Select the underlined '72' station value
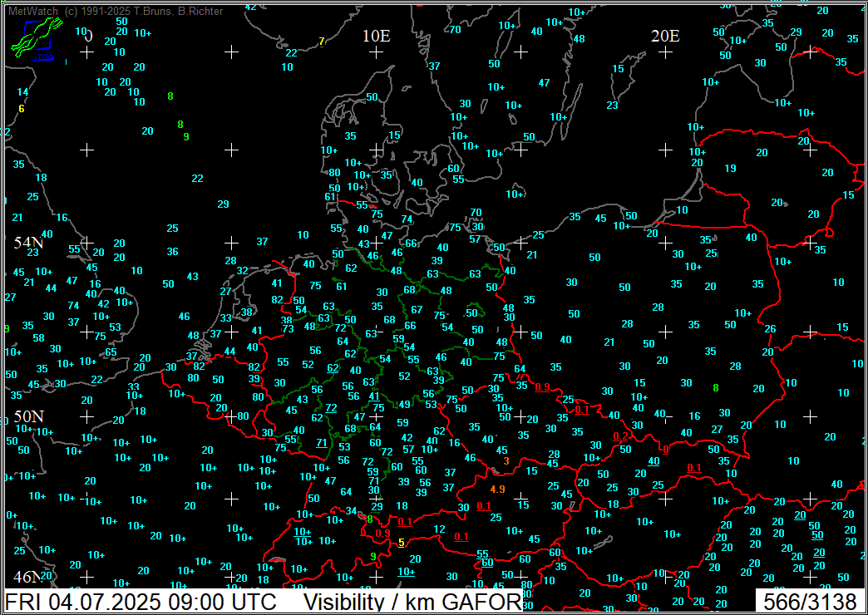Image resolution: width=868 pixels, height=615 pixels. tap(331, 408)
